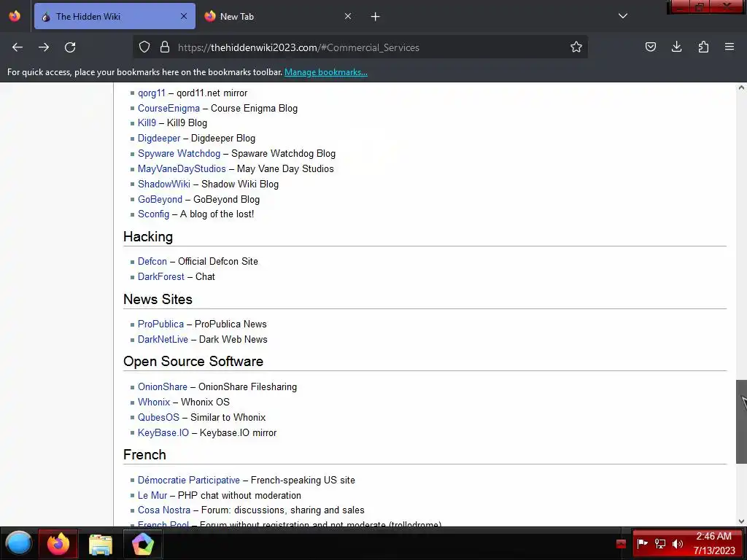This screenshot has height=560, width=747.
Task: Open the network tray icon
Action: pyautogui.click(x=659, y=543)
